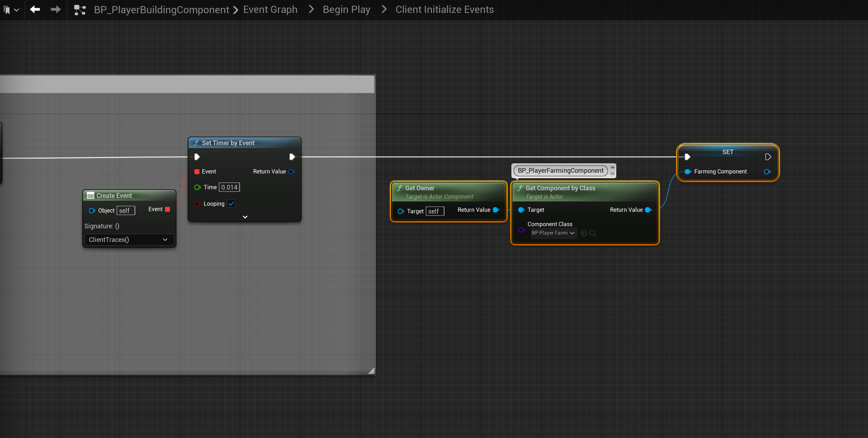Toggle the comment bubble visibility button
The image size is (868, 438).
click(x=613, y=173)
